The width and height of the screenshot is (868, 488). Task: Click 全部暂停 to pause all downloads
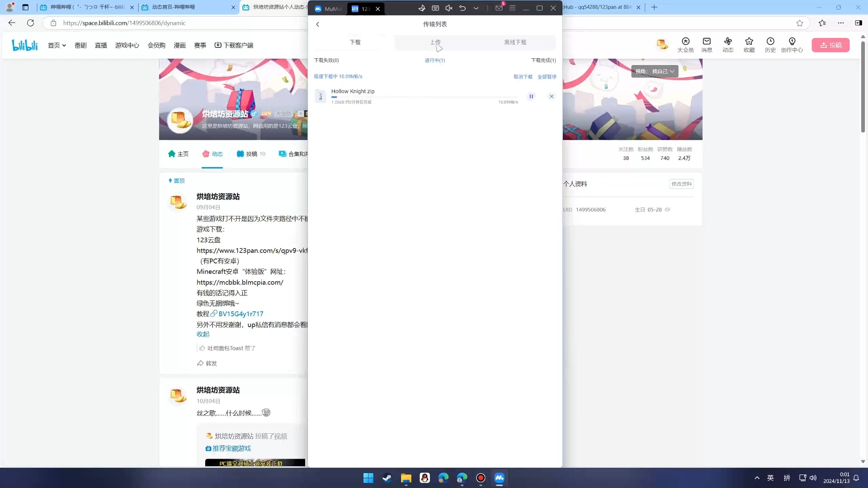pyautogui.click(x=547, y=77)
